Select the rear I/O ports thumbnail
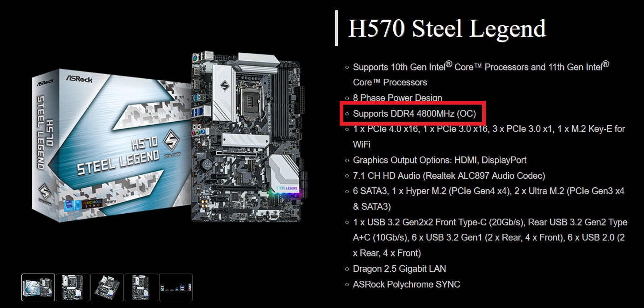 176,287
